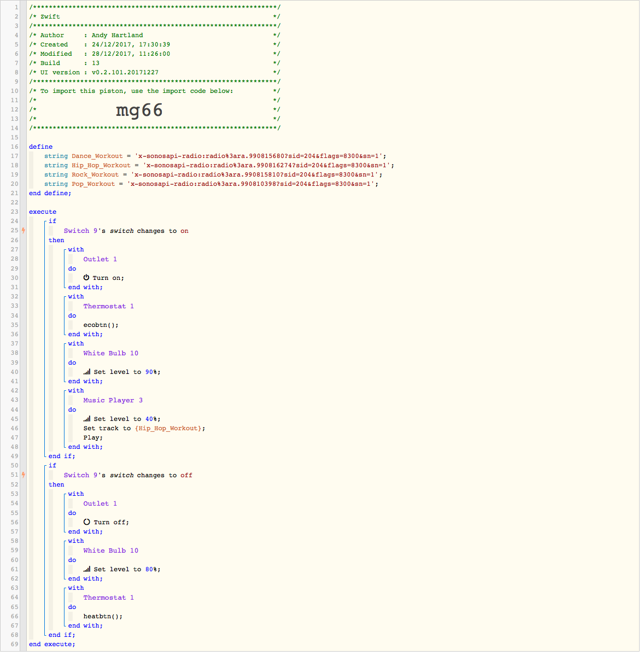The height and width of the screenshot is (656, 644).
Task: Click the power icon beside 'Turn on;'
Action: 86,278
